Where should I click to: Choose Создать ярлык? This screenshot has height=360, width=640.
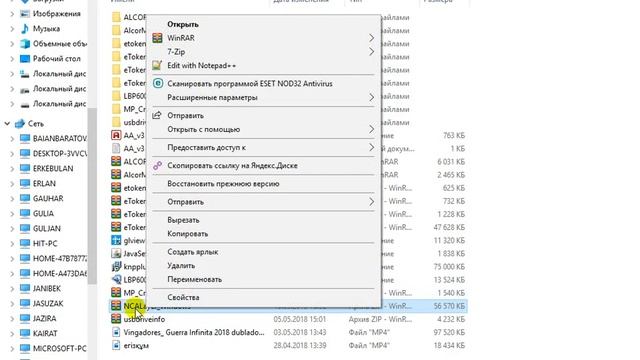tap(263, 252)
